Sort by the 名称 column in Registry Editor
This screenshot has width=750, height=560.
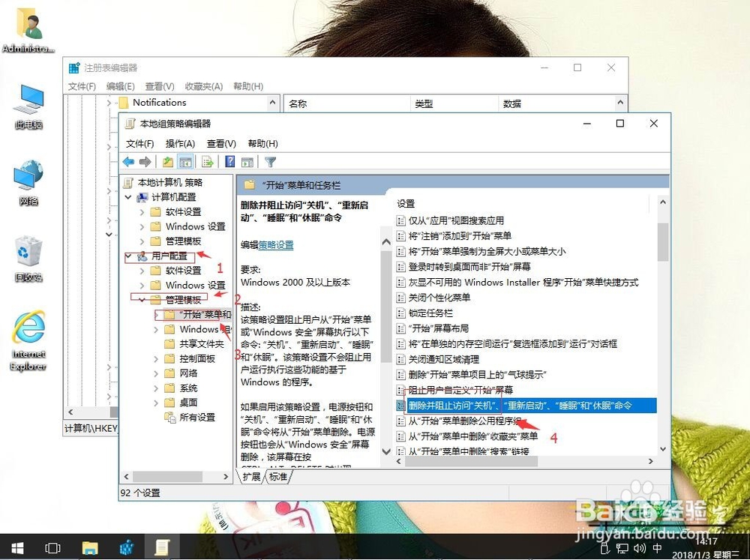pos(298,103)
